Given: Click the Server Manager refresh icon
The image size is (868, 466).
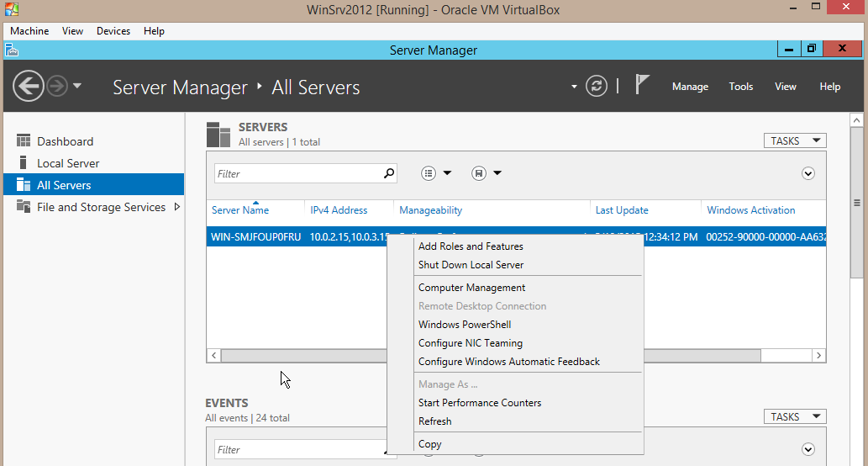Looking at the screenshot, I should pos(597,86).
